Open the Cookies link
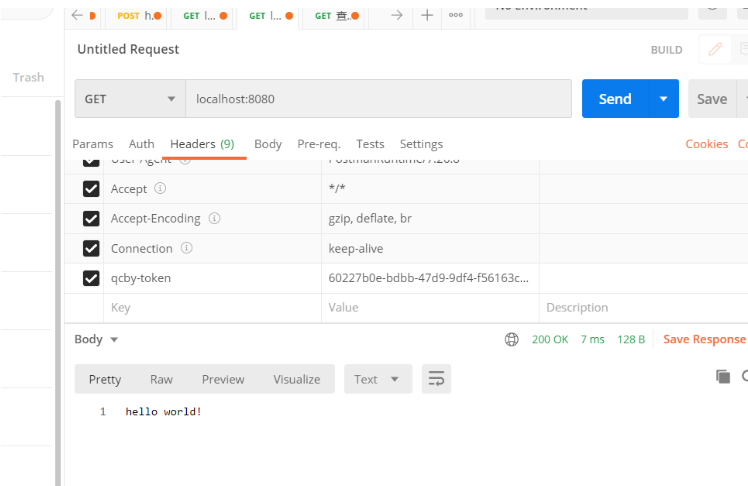748x486 pixels. (x=706, y=144)
